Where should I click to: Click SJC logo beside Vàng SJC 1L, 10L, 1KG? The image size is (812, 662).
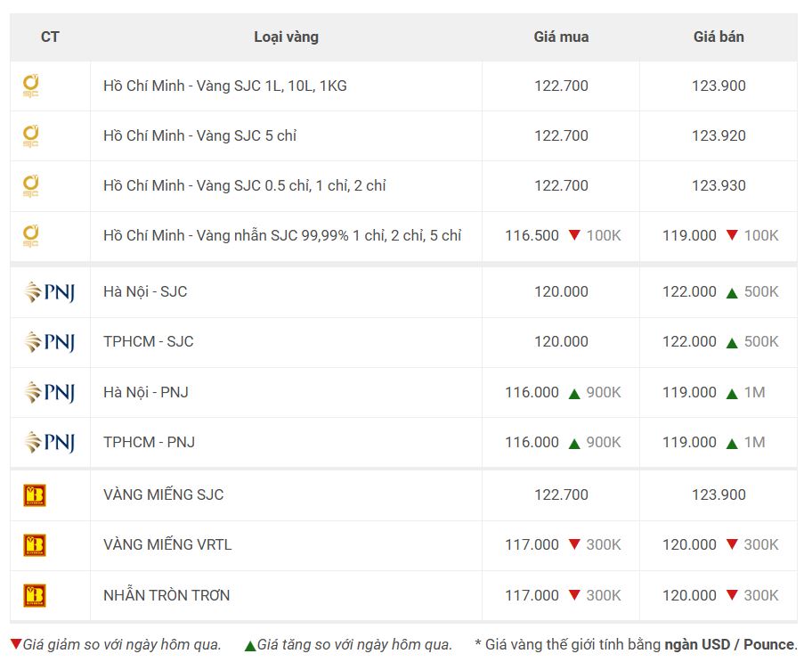(30, 86)
